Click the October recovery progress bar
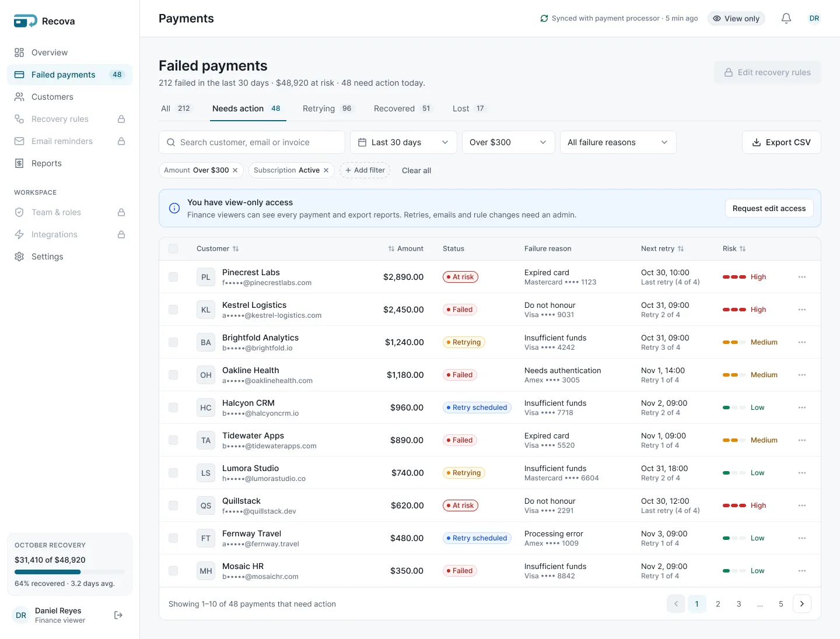Image resolution: width=840 pixels, height=639 pixels. [x=69, y=572]
